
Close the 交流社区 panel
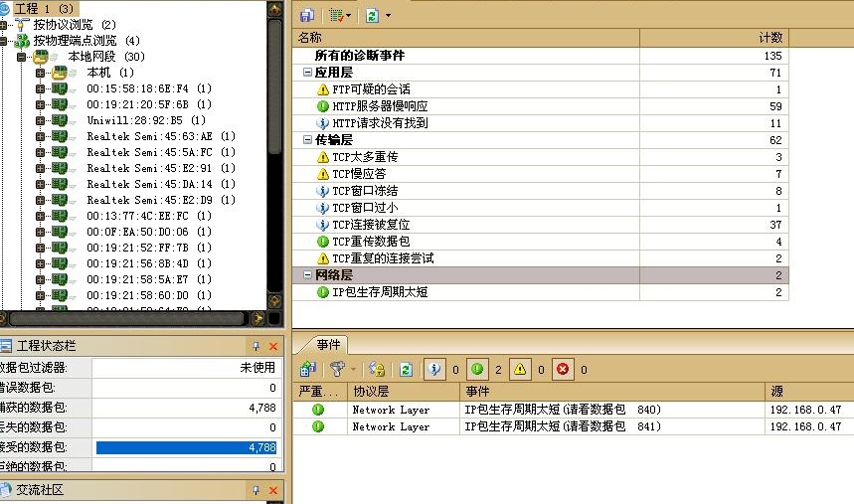coord(273,490)
